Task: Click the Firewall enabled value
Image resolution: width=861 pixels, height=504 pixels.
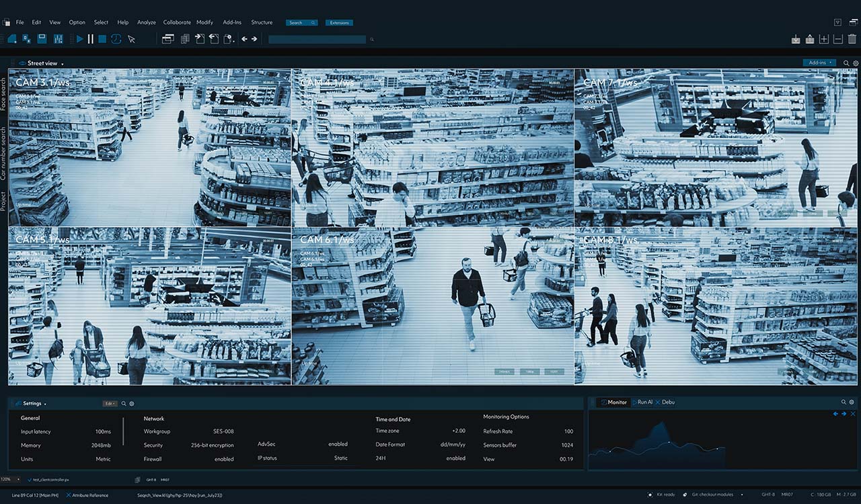Action: click(x=223, y=459)
